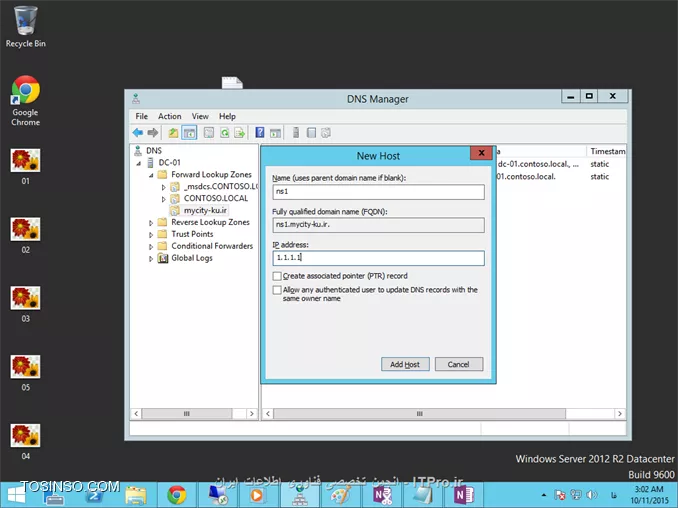678x508 pixels.
Task: Collapse the DC-01 server node
Action: [x=139, y=163]
